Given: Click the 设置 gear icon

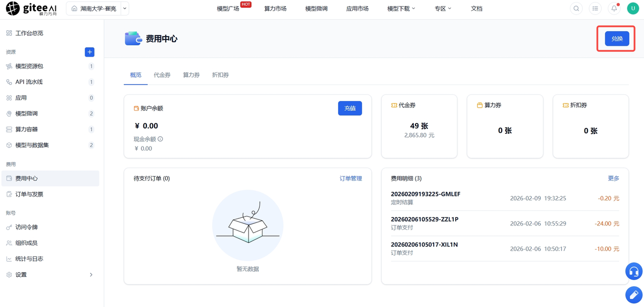Looking at the screenshot, I should (9, 275).
